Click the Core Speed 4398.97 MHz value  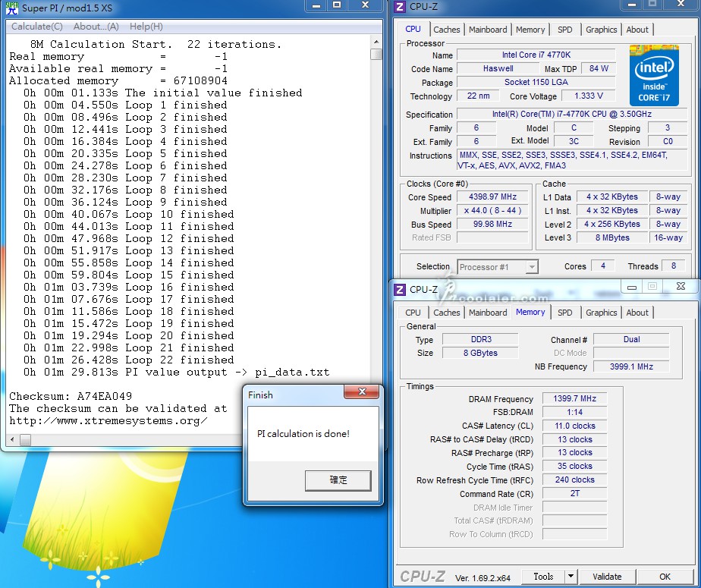(492, 197)
